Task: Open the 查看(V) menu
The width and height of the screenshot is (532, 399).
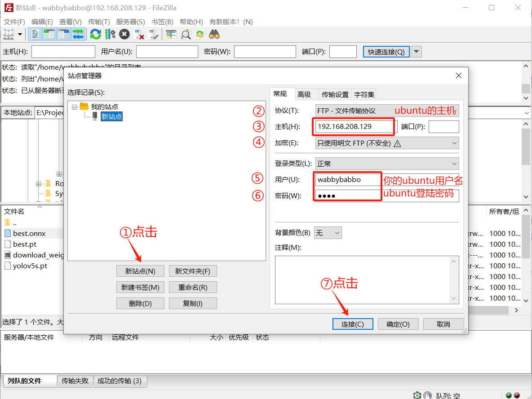Action: (70, 22)
